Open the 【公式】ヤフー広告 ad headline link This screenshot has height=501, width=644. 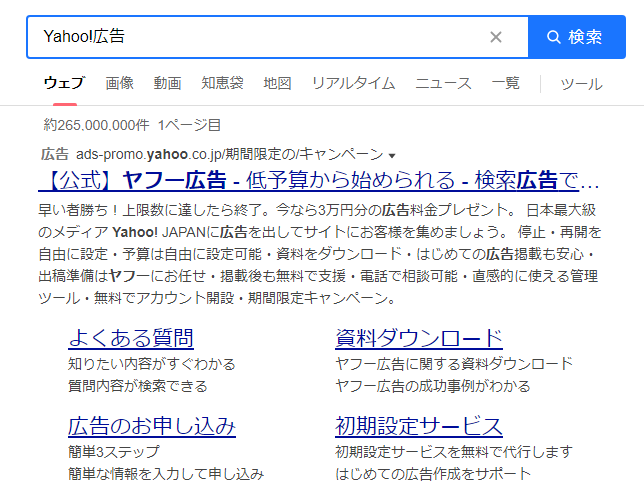319,180
